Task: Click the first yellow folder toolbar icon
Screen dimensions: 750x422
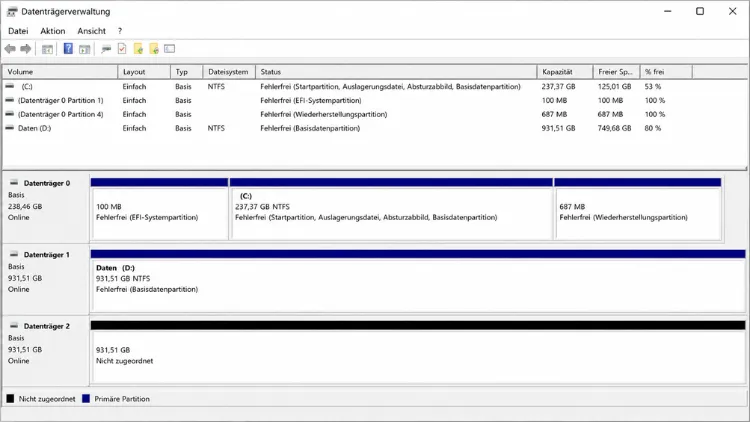Action: pos(138,48)
